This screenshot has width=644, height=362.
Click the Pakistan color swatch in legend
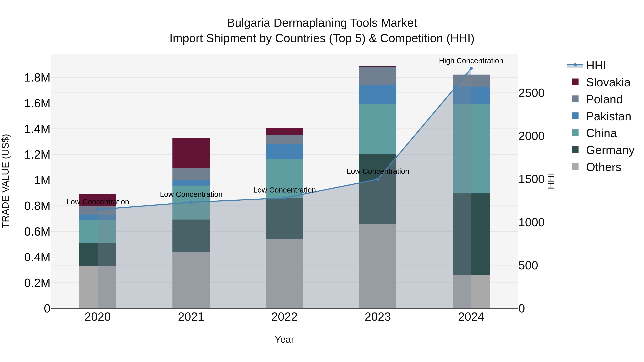point(575,116)
